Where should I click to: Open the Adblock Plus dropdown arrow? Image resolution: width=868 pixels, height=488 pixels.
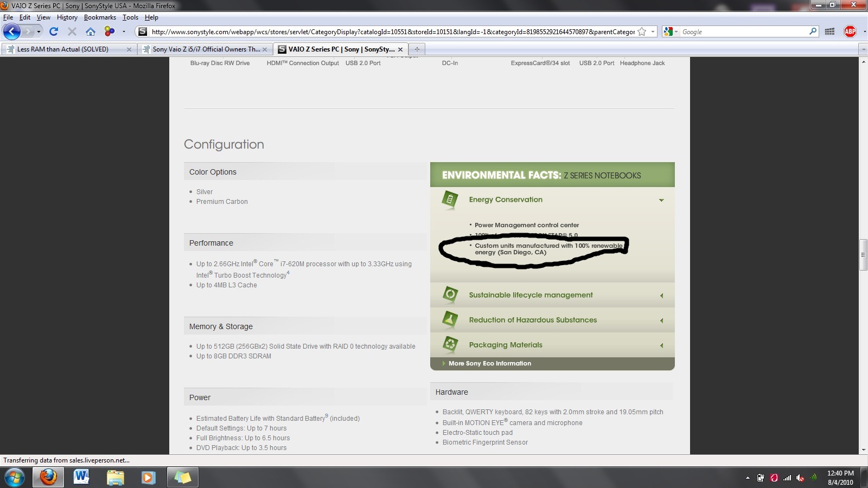click(864, 32)
